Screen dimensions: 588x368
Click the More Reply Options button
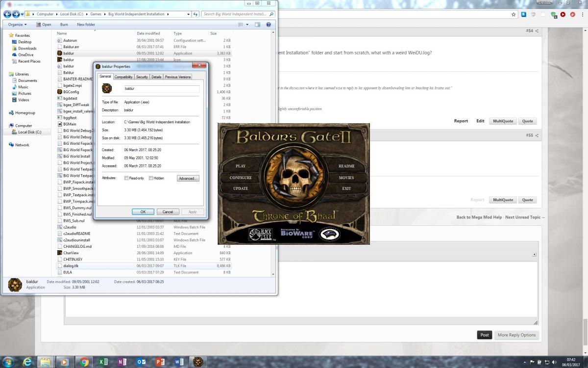pyautogui.click(x=516, y=335)
